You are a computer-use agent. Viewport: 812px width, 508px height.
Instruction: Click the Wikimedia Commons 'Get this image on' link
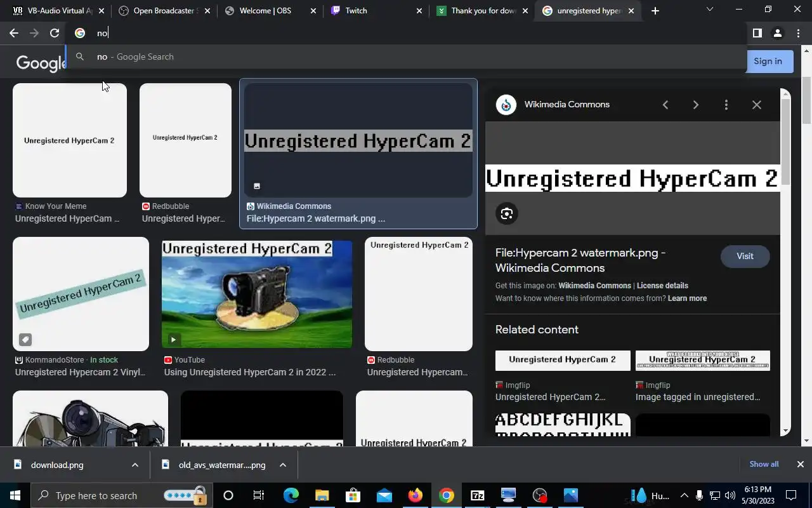[x=594, y=286]
